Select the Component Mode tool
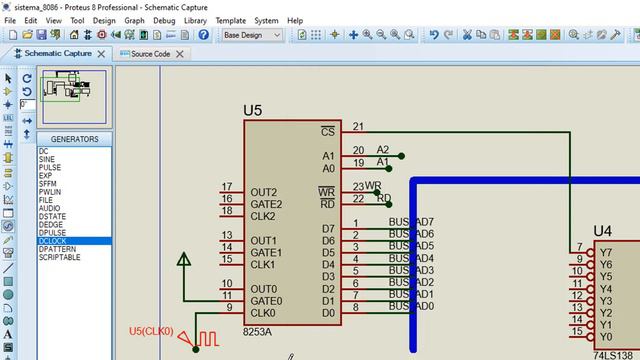 [x=8, y=91]
